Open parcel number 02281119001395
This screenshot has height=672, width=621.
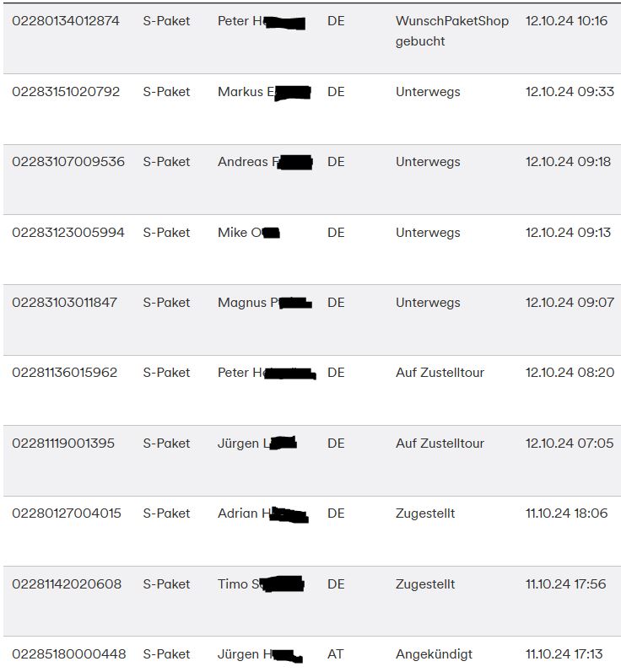tap(63, 444)
